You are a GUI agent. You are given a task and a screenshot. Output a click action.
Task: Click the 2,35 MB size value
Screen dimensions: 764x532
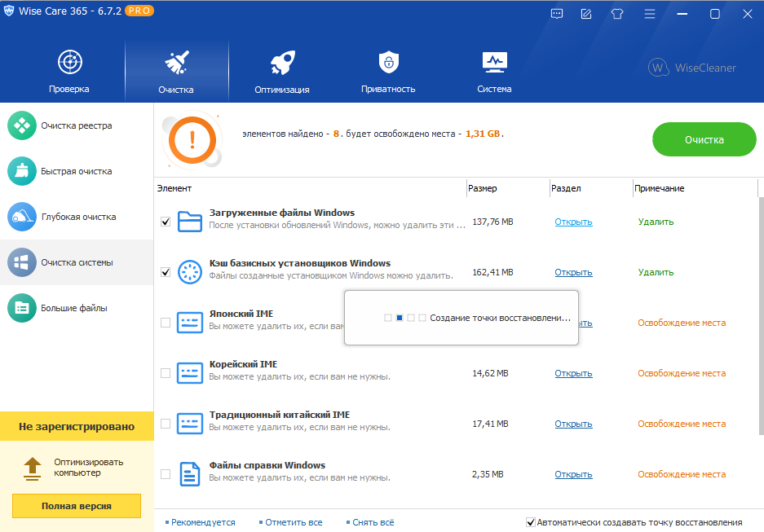(x=488, y=475)
